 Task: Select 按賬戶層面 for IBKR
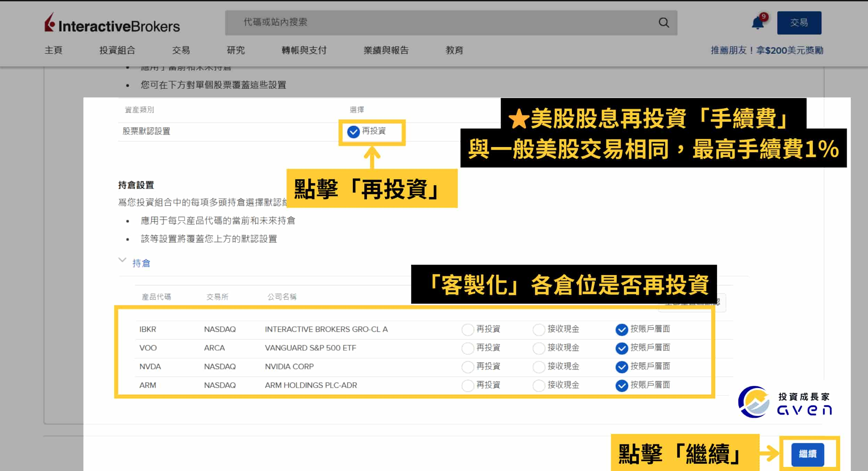pyautogui.click(x=621, y=329)
